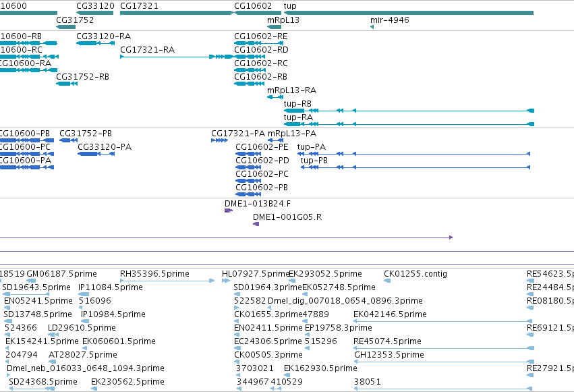Click the Dmel_dig_007018_0654_0896.3prime label
This screenshot has width=574, height=392.
click(345, 301)
